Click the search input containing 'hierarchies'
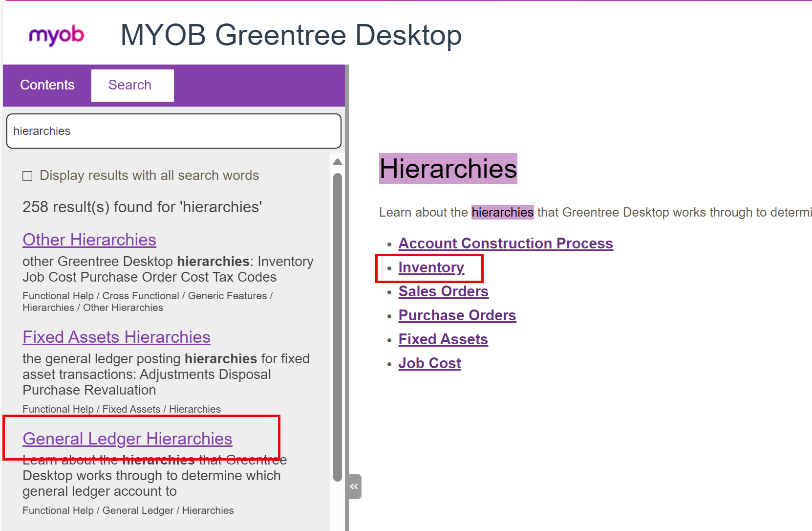The image size is (812, 531). point(174,131)
